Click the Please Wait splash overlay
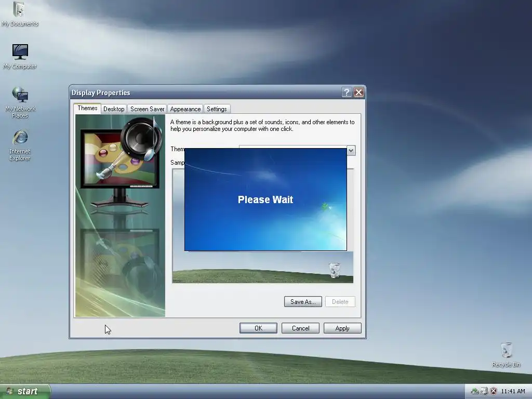532x399 pixels. tap(265, 199)
